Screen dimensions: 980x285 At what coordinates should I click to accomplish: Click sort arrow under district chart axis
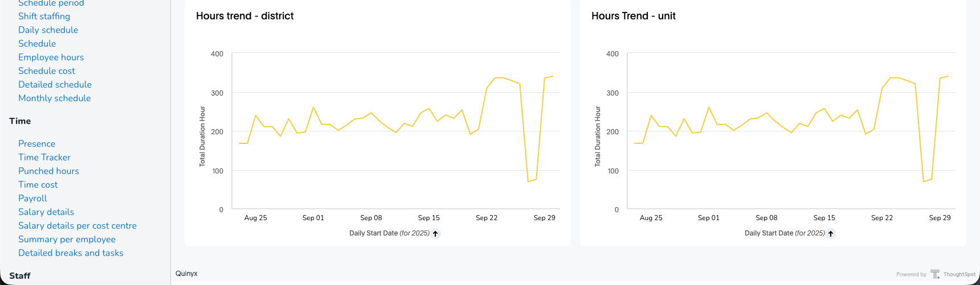[435, 234]
